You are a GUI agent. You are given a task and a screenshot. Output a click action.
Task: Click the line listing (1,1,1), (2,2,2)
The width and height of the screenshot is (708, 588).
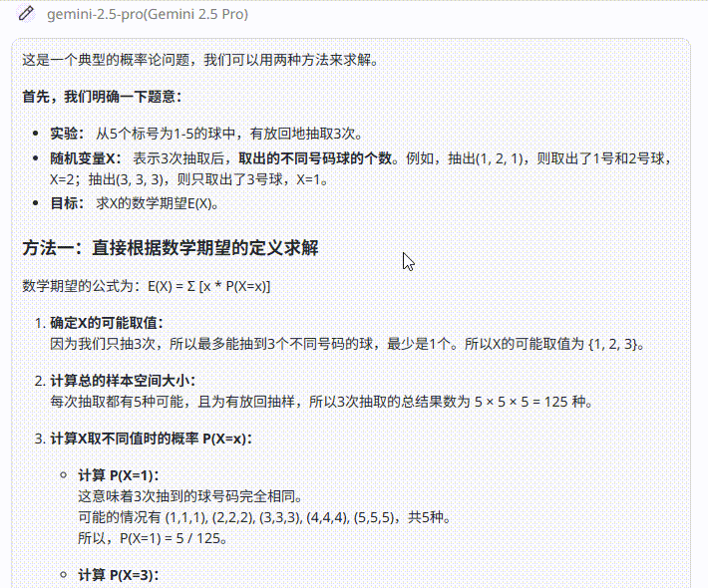[x=264, y=517]
